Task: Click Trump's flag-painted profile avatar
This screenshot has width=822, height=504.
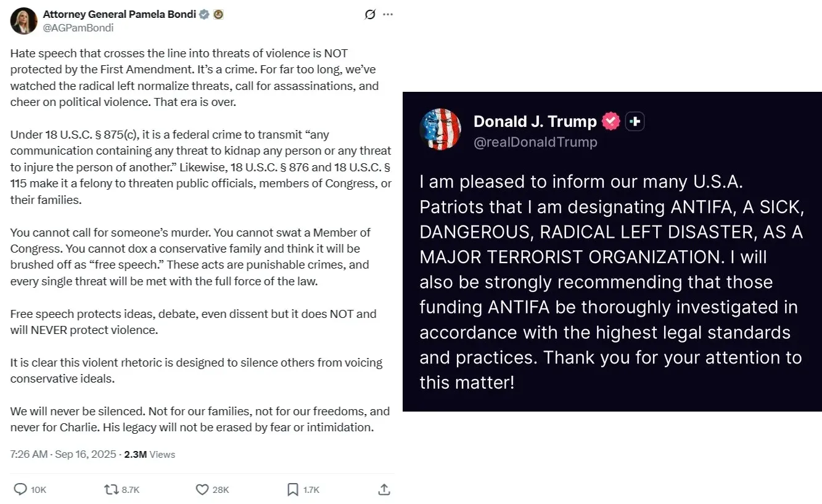Action: 440,129
